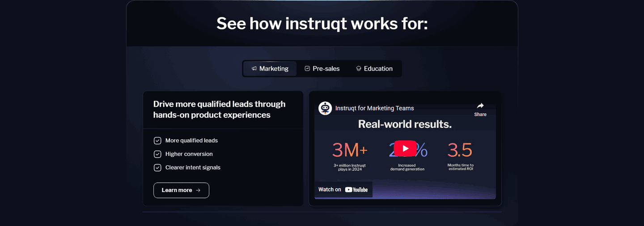Click the check icon beside More qualified leads
This screenshot has width=644, height=226.
(x=157, y=141)
